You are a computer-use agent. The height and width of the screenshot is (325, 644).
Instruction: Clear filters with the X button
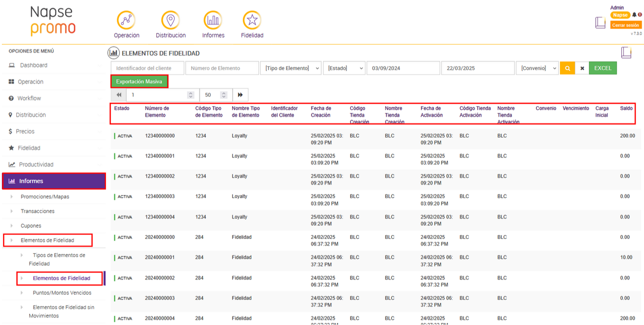point(582,68)
